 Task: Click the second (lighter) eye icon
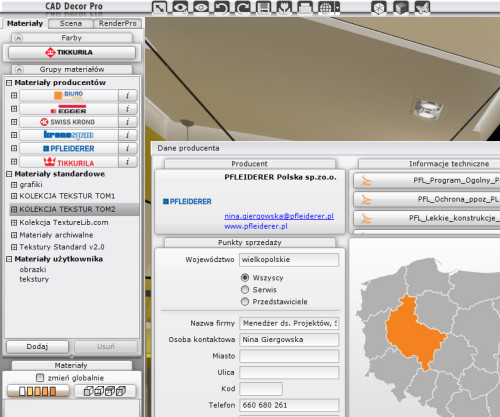point(201,7)
